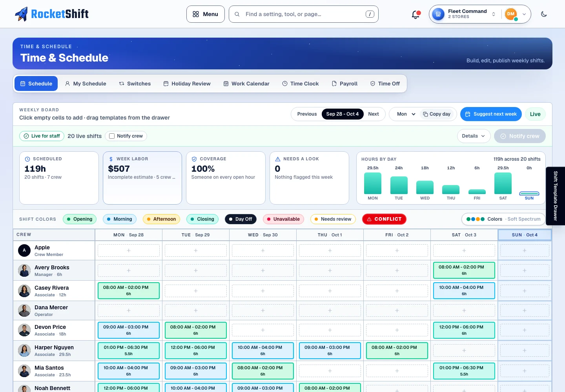
Task: Add shift for Apple on Monday
Action: [129, 250]
